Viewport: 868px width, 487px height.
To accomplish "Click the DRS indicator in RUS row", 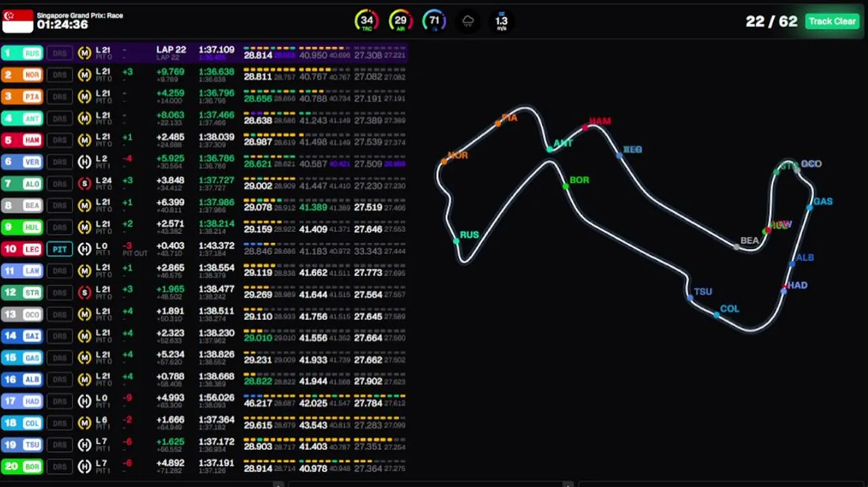I will click(x=59, y=53).
